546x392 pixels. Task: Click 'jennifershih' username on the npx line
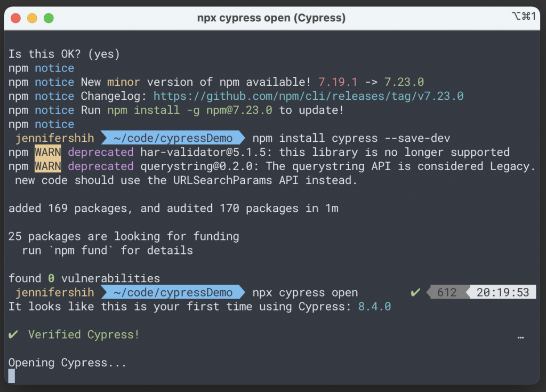point(55,292)
